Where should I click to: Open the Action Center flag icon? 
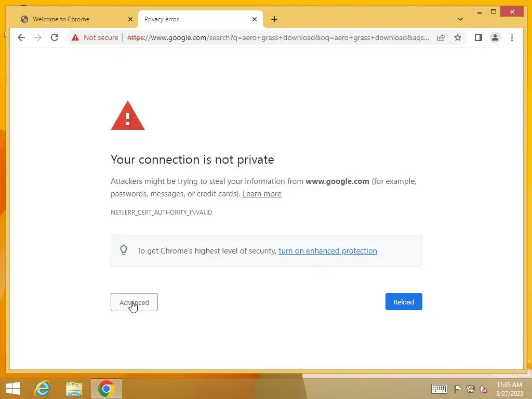458,389
